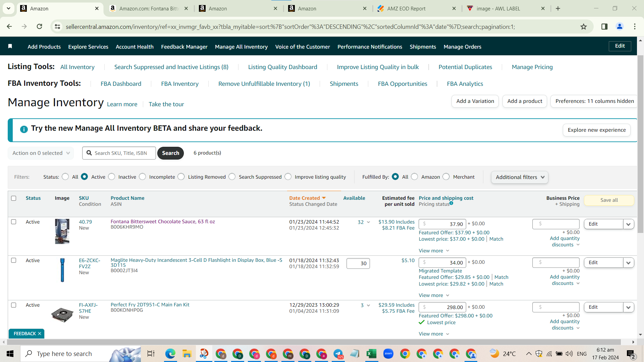Open a new browser tab

pos(558,8)
